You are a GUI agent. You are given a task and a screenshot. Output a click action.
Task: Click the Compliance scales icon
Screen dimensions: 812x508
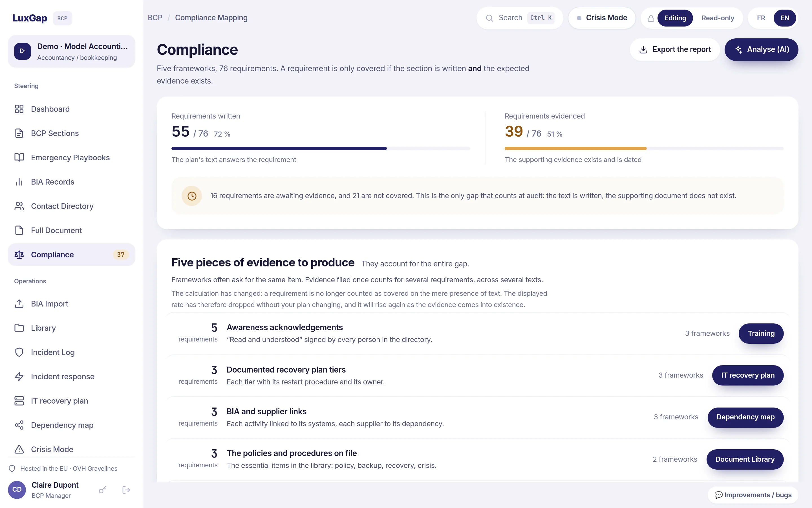coord(19,255)
